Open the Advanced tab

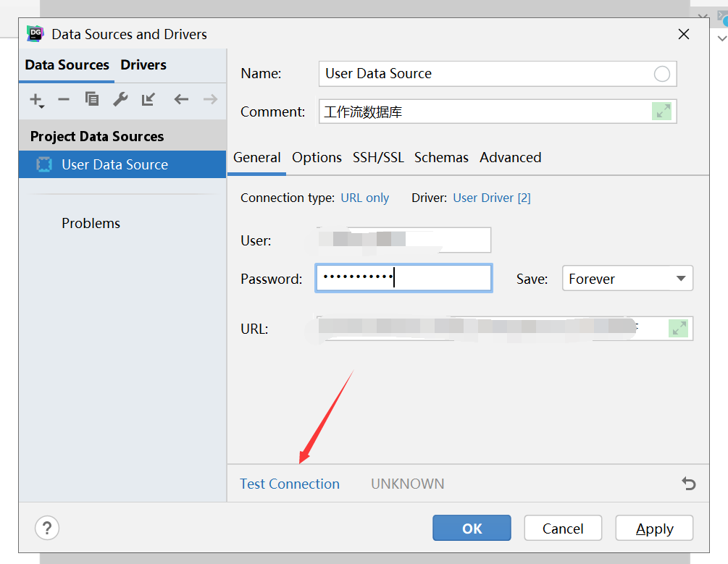(510, 157)
